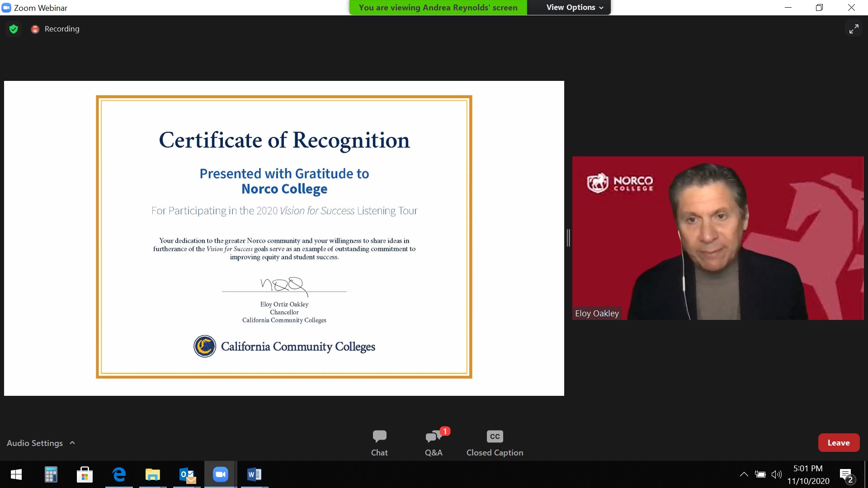Show hidden system tray icons
This screenshot has width=868, height=488.
(744, 474)
